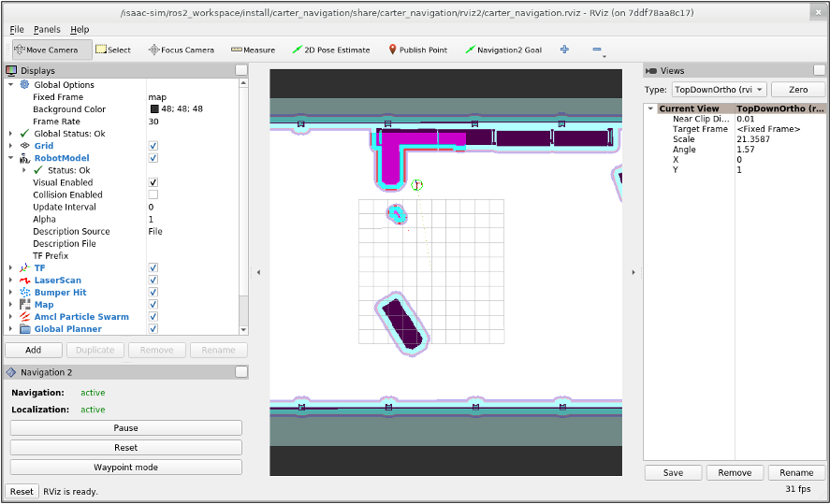Viewport: 830px width, 504px height.
Task: Expand the TF display node
Action: click(x=10, y=267)
